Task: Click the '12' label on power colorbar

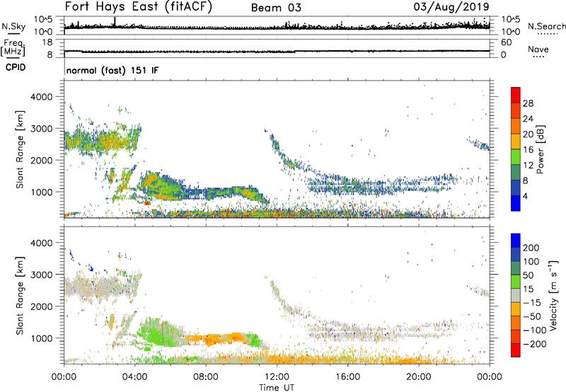Action: click(528, 165)
